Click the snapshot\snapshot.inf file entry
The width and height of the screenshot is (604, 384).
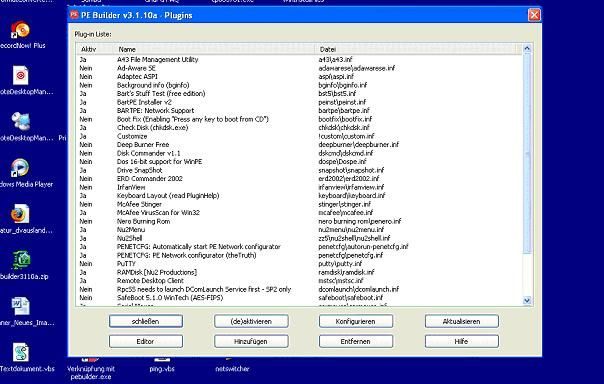click(351, 170)
